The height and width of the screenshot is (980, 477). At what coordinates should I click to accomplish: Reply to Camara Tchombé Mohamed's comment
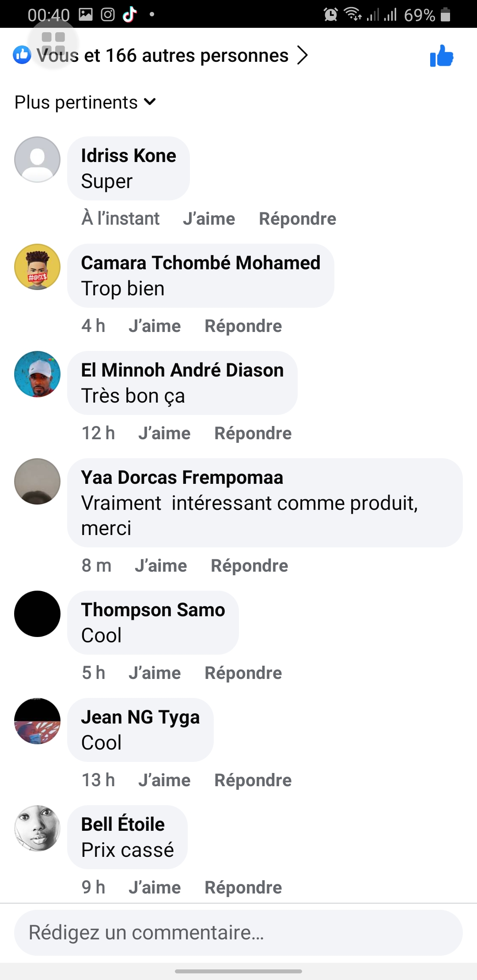[243, 326]
